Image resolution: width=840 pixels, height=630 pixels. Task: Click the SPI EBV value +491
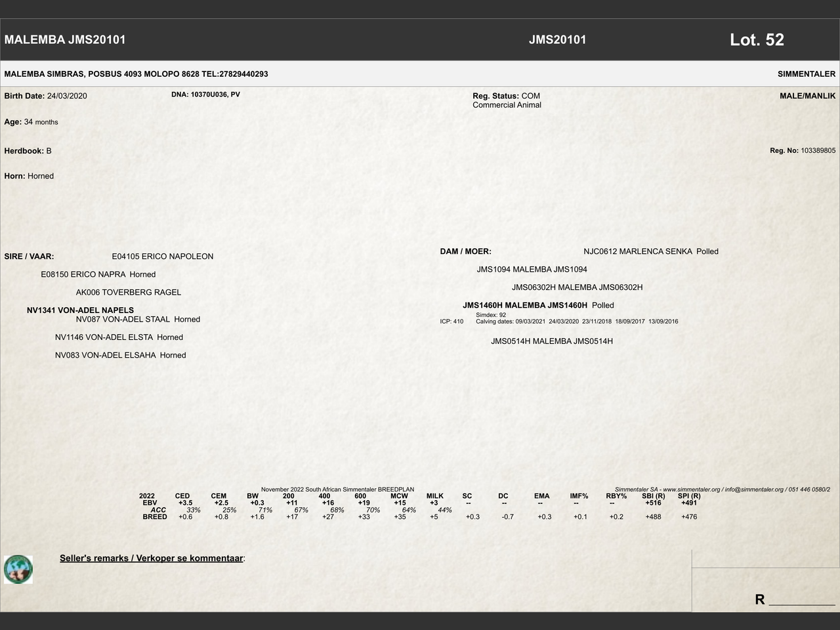[x=689, y=503]
